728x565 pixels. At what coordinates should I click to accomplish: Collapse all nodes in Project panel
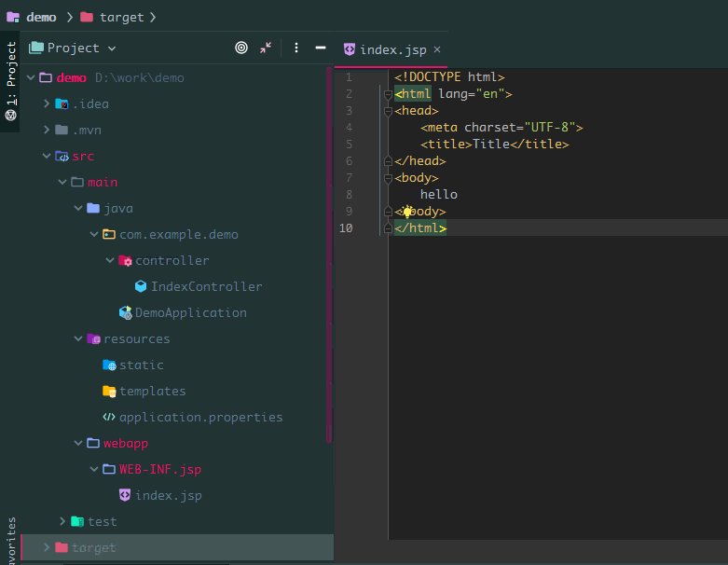click(266, 48)
